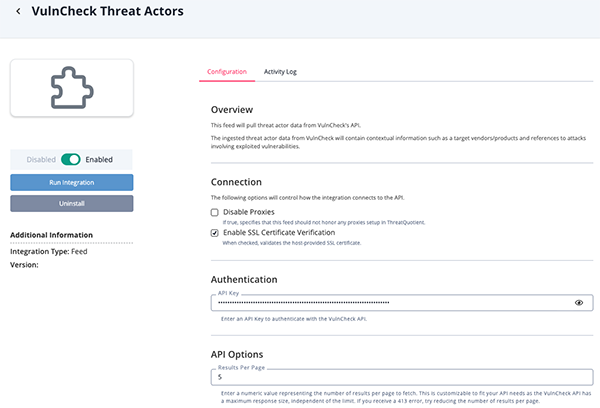Click the Enabled label beside the switch

point(99,159)
